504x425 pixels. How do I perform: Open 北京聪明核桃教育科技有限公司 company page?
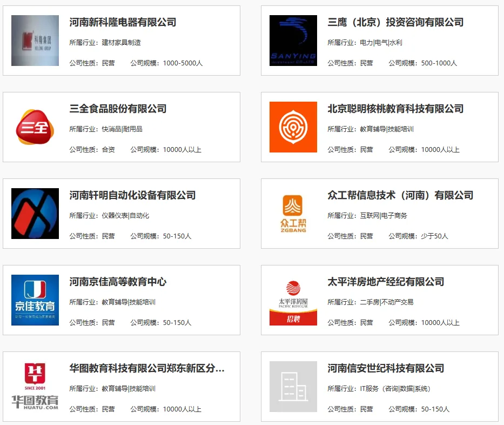395,109
